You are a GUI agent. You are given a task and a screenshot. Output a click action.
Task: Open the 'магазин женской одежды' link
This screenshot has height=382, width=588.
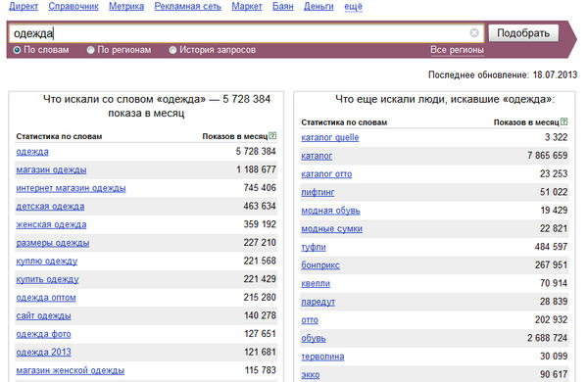(x=71, y=370)
